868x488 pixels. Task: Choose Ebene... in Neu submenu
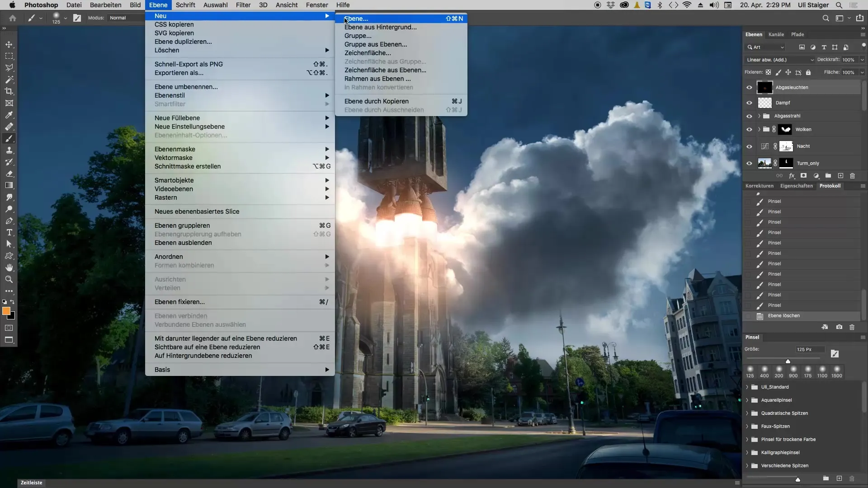[x=401, y=19]
